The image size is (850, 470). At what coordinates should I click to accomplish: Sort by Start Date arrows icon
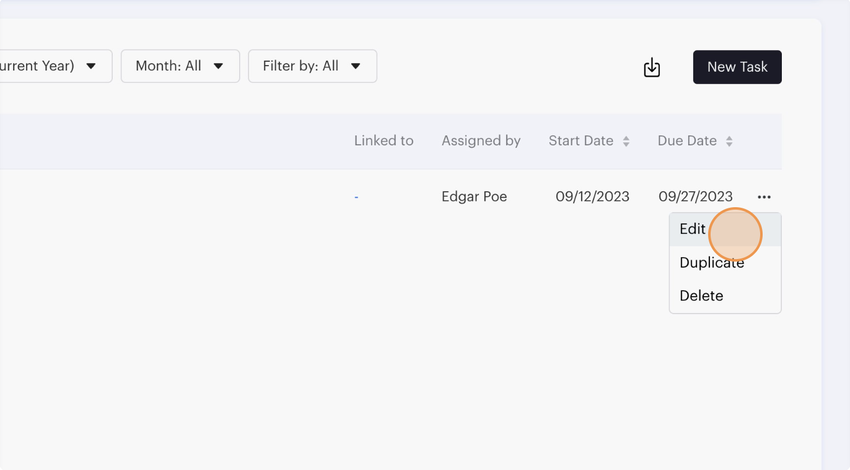[626, 142]
